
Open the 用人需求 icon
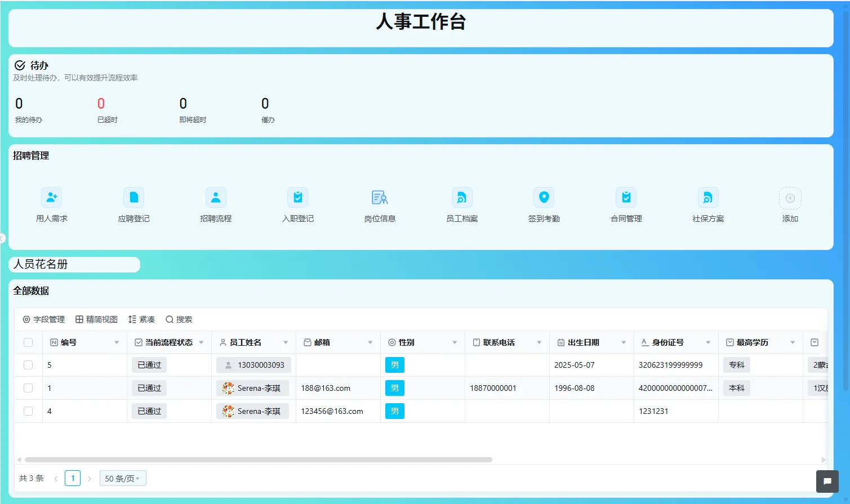[51, 204]
